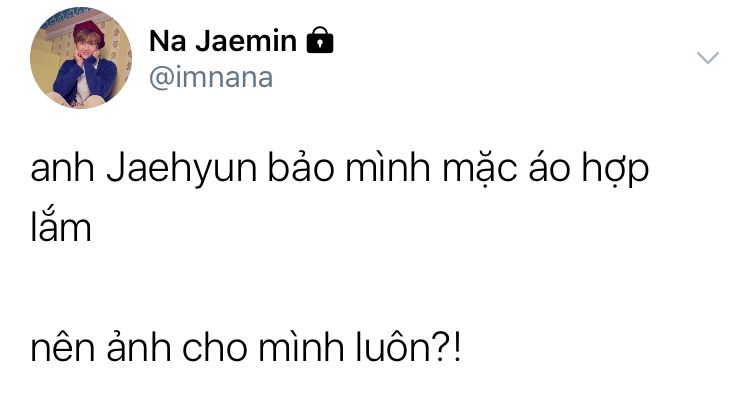Click the word lắm on second line
Screen dimensions: 750x396
click(x=61, y=225)
